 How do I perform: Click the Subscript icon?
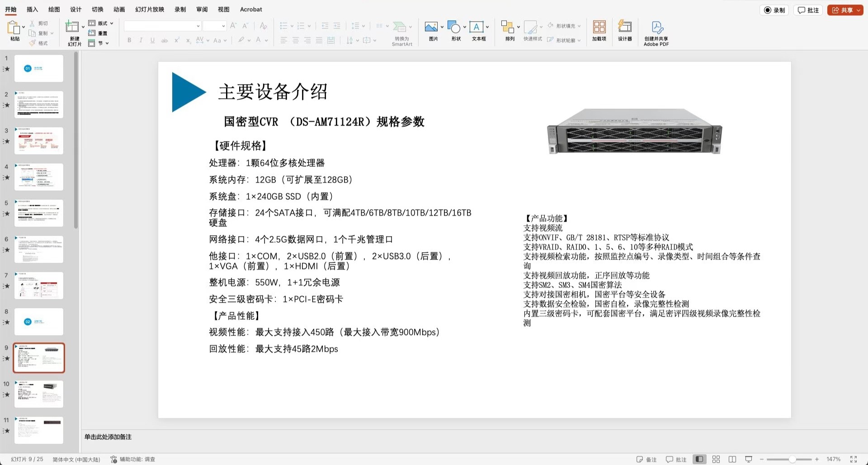[188, 40]
